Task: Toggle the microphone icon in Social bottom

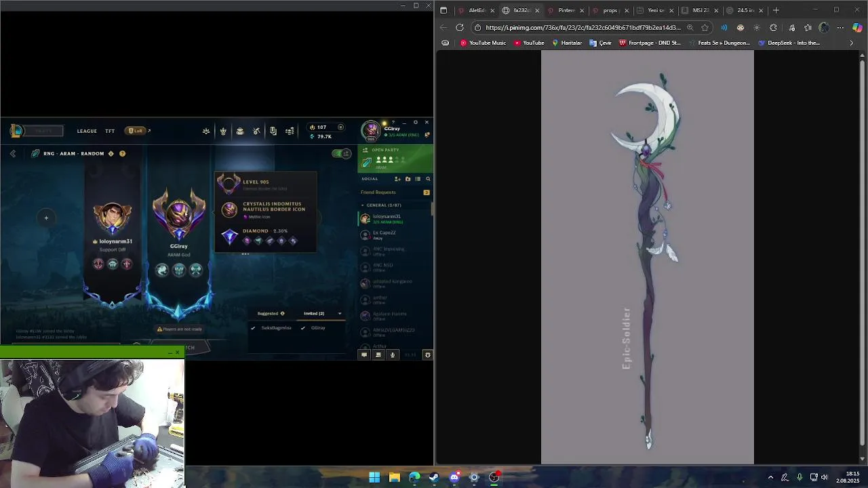Action: (393, 355)
